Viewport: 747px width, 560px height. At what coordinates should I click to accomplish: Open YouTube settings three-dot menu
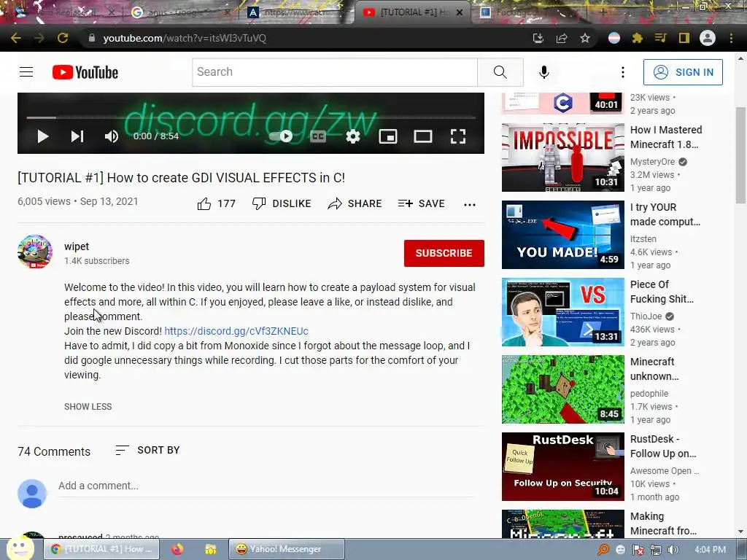pyautogui.click(x=623, y=72)
